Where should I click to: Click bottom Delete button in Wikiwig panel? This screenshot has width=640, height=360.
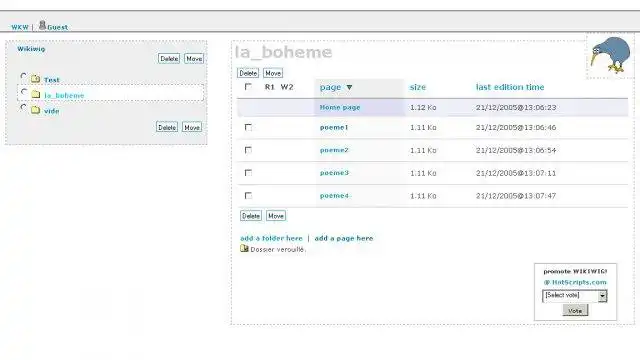coord(167,127)
